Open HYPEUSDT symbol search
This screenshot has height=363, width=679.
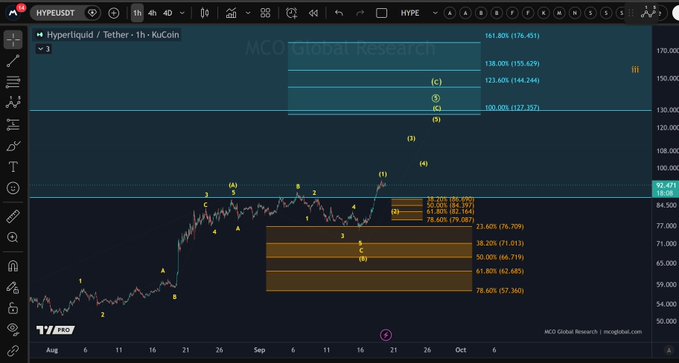[55, 13]
